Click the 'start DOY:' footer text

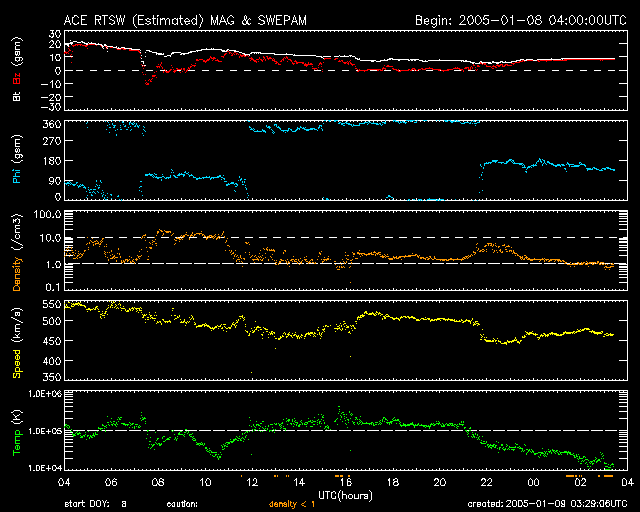pyautogui.click(x=87, y=504)
